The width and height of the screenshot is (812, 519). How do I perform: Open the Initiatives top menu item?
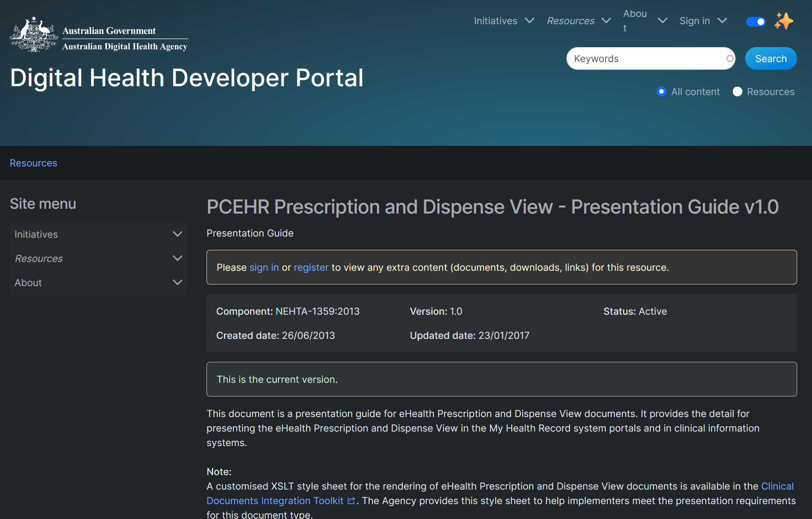495,21
